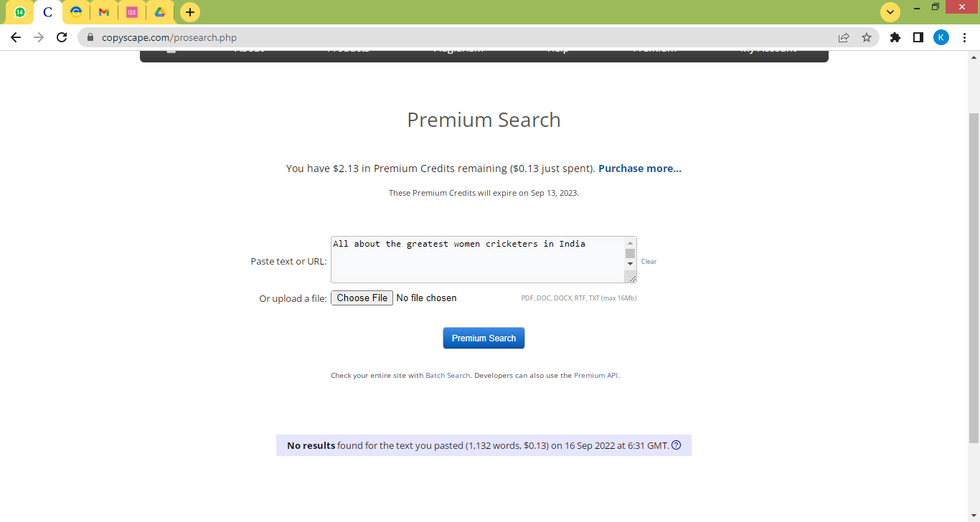
Task: Switch to the pink INK browser tab
Action: [132, 12]
